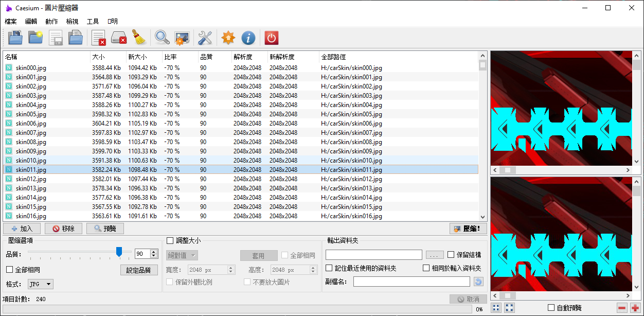Click the suffix reset arrow icon
Image resolution: width=644 pixels, height=316 pixels.
tap(478, 282)
